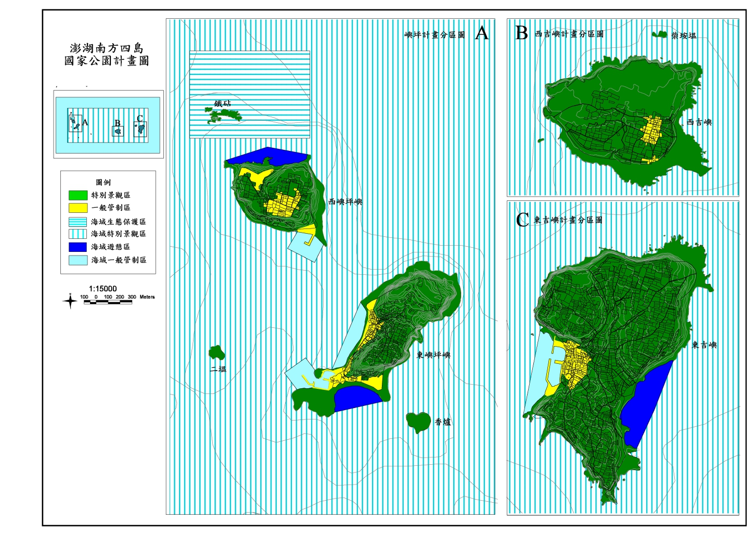Image resolution: width=756 pixels, height=535 pixels.
Task: Click the subtitle 國家公園計畫圖
Action: click(x=107, y=61)
